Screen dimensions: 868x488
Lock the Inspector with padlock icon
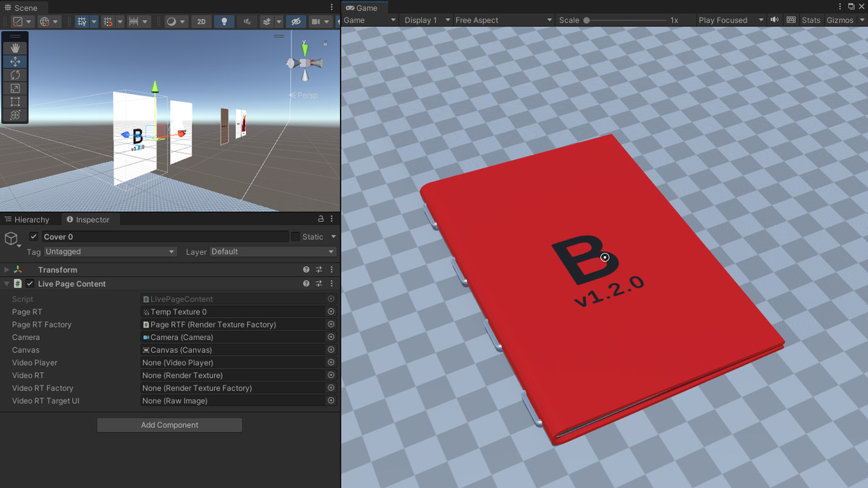320,219
